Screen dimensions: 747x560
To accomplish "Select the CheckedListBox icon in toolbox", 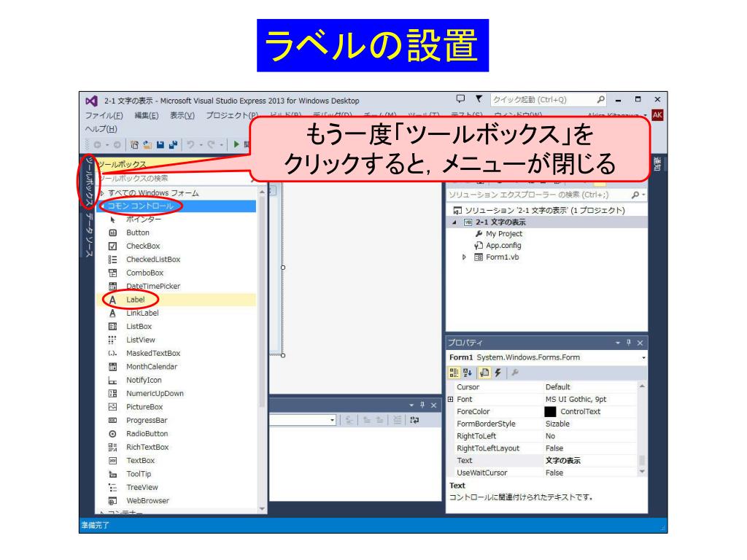I will pyautogui.click(x=113, y=260).
